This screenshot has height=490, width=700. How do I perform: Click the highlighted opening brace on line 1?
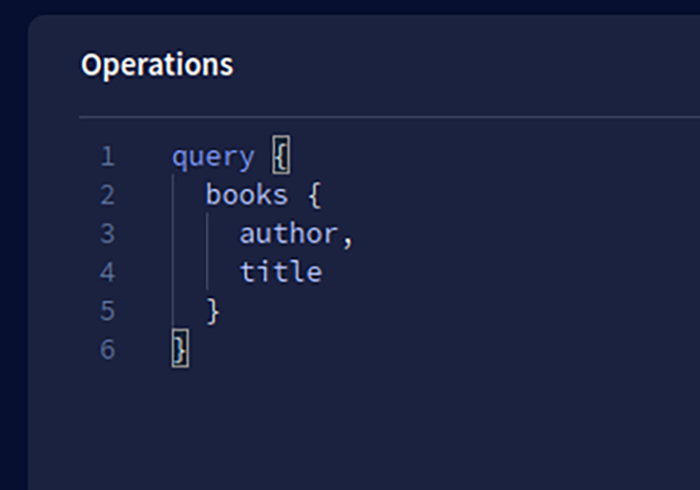pos(281,155)
